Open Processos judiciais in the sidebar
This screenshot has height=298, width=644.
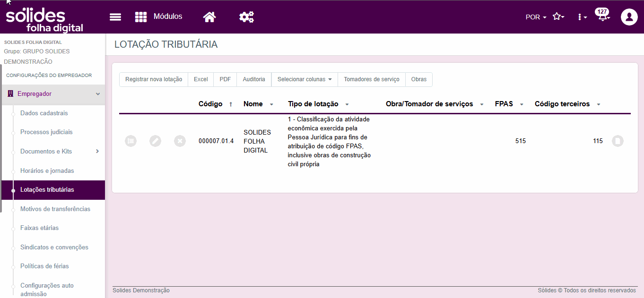(46, 132)
